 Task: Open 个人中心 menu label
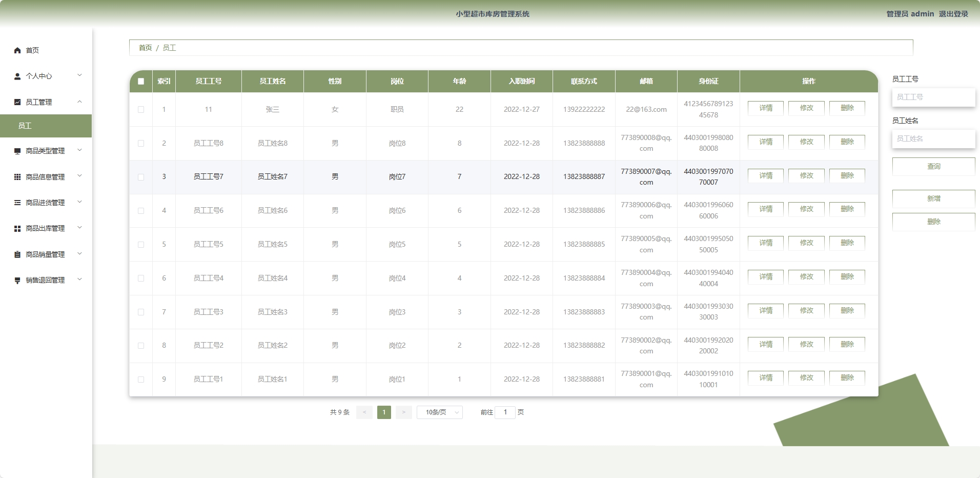tap(39, 76)
